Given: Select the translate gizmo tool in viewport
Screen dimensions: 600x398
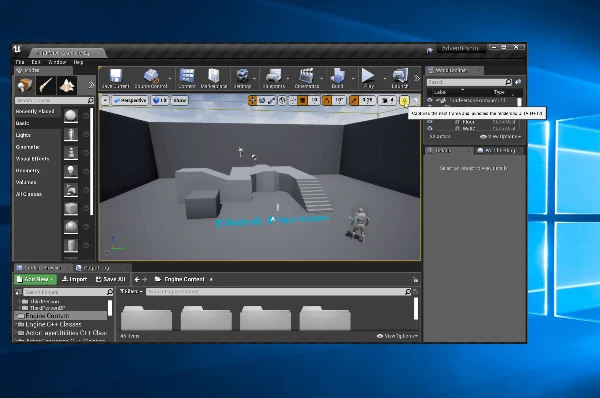Looking at the screenshot, I should coord(252,101).
